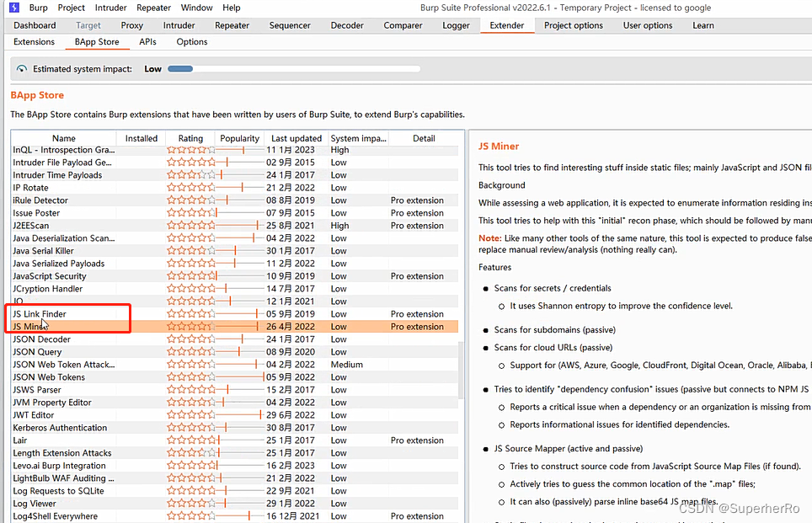This screenshot has height=523, width=812.
Task: Select the JS Miner extension row
Action: coord(235,327)
